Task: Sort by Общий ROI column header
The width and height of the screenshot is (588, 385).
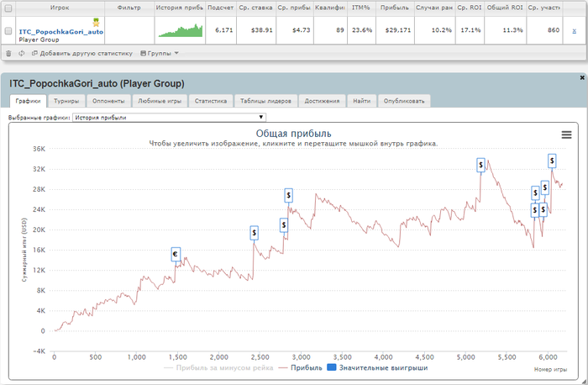Action: 505,8
